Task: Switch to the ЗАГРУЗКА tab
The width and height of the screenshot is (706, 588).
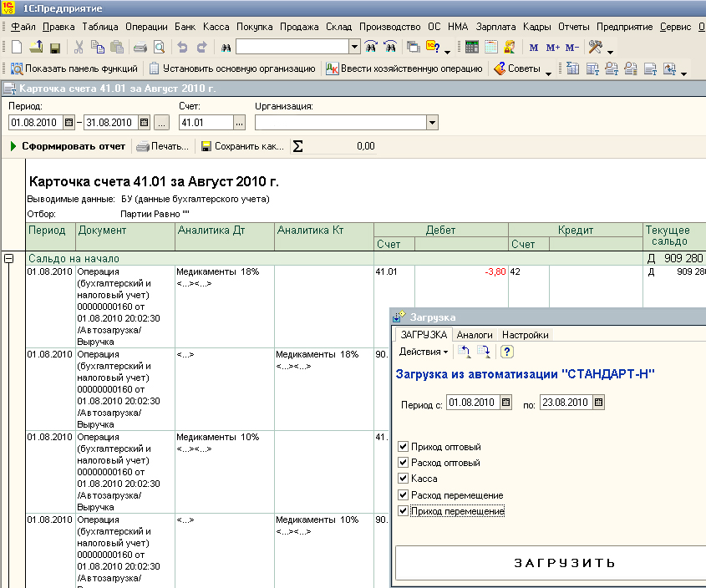Action: click(x=424, y=335)
